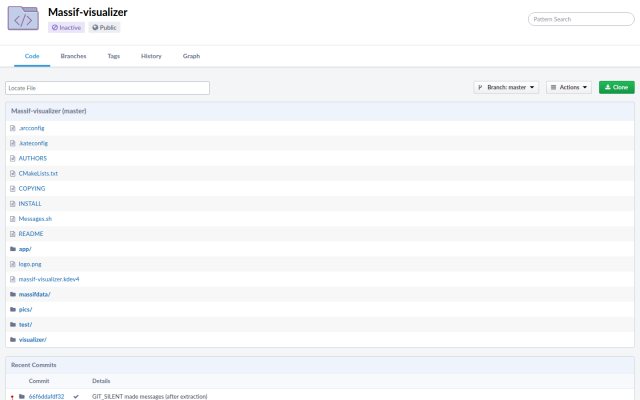Open commit 66f6ddafdf32

pos(47,396)
